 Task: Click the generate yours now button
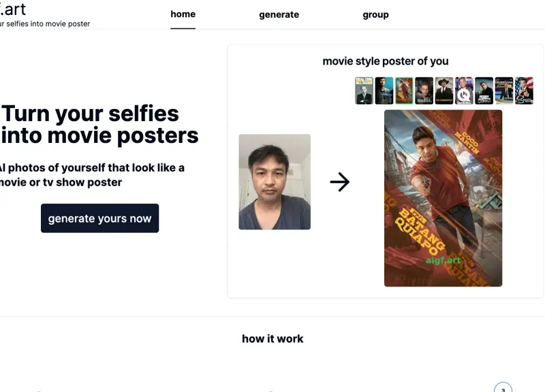coord(99,218)
